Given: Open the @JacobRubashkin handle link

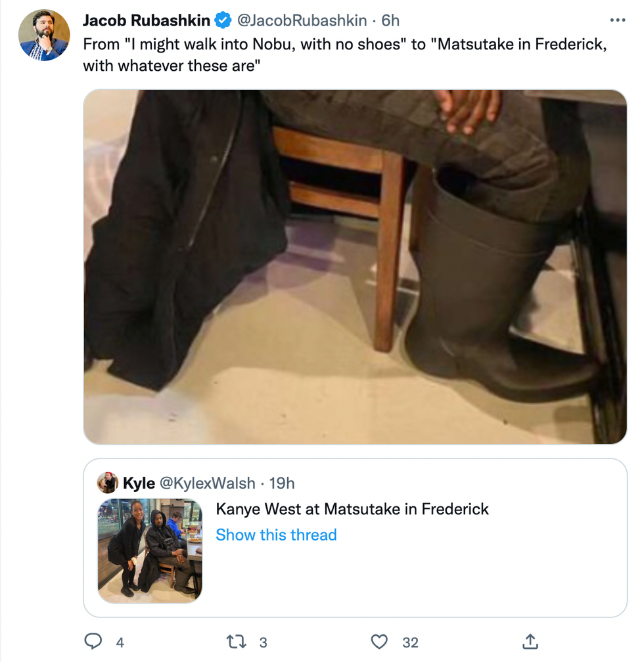Looking at the screenshot, I should (x=301, y=21).
